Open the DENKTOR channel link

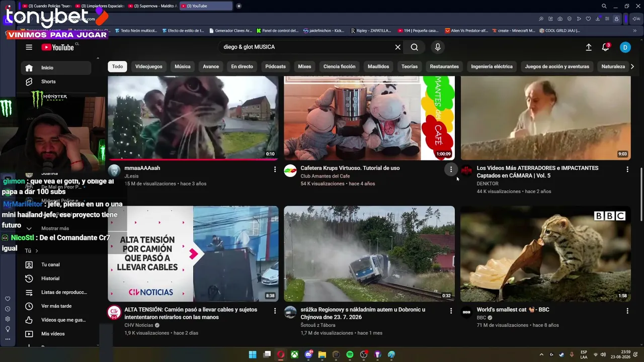pyautogui.click(x=488, y=184)
